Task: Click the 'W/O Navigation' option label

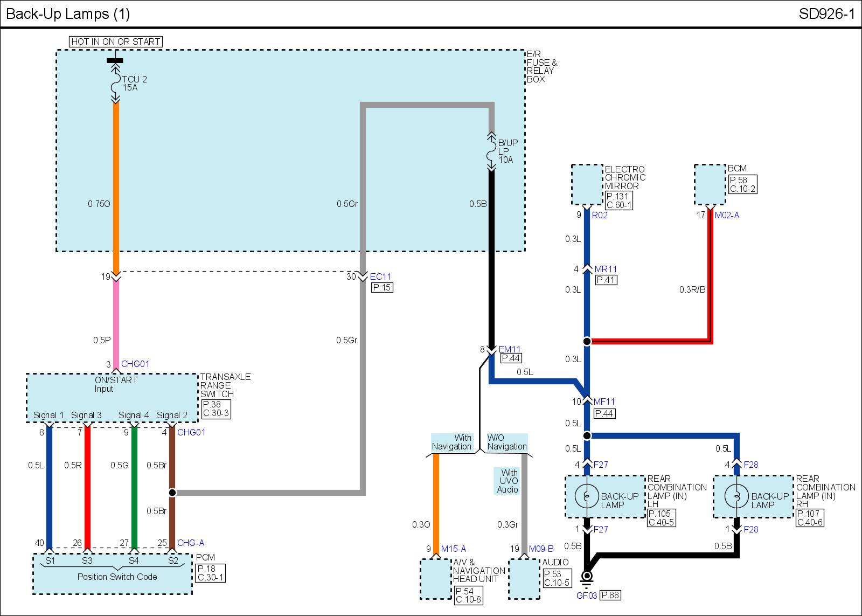Action: click(x=507, y=442)
